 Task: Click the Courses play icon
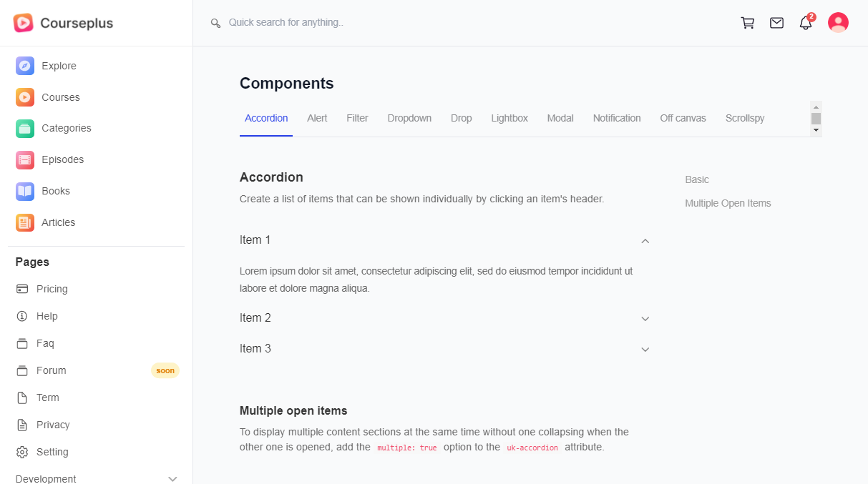tap(25, 97)
